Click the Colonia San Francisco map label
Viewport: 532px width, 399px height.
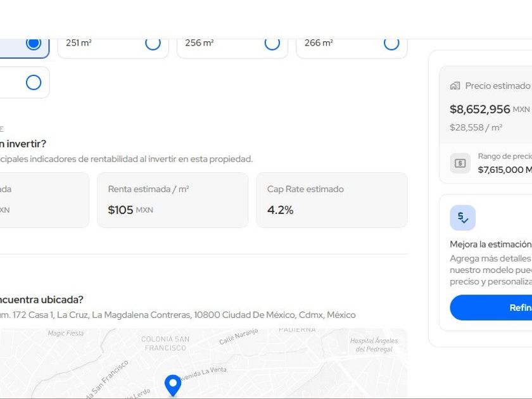(x=165, y=343)
